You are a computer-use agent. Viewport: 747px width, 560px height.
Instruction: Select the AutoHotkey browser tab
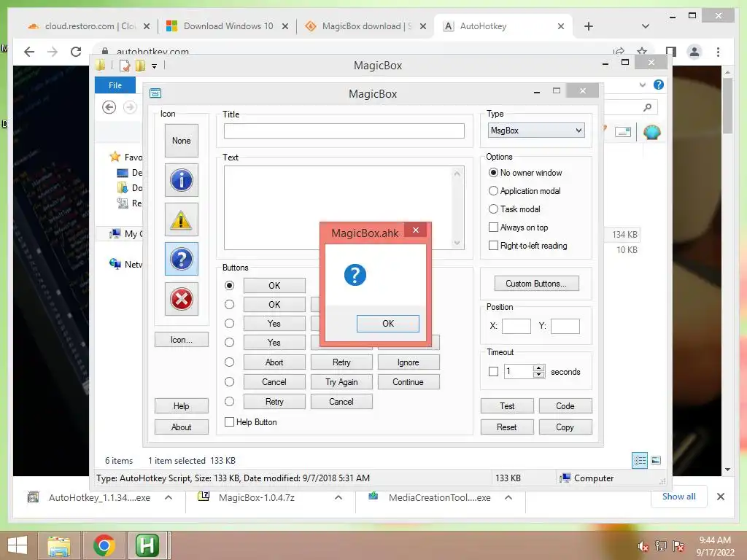coord(503,26)
